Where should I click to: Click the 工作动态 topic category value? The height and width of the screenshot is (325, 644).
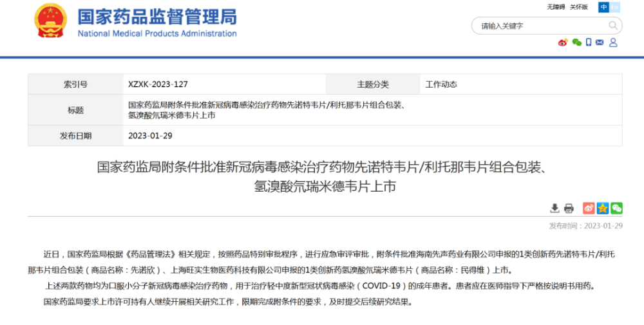point(441,84)
